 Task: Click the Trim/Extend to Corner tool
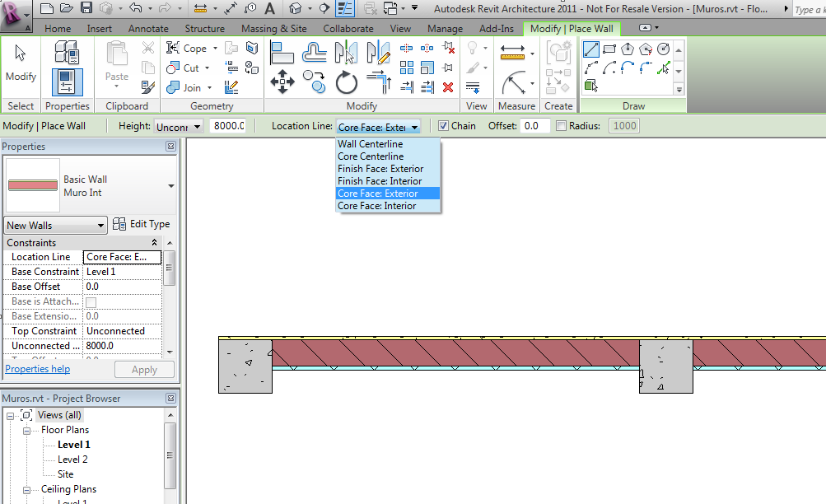point(379,82)
